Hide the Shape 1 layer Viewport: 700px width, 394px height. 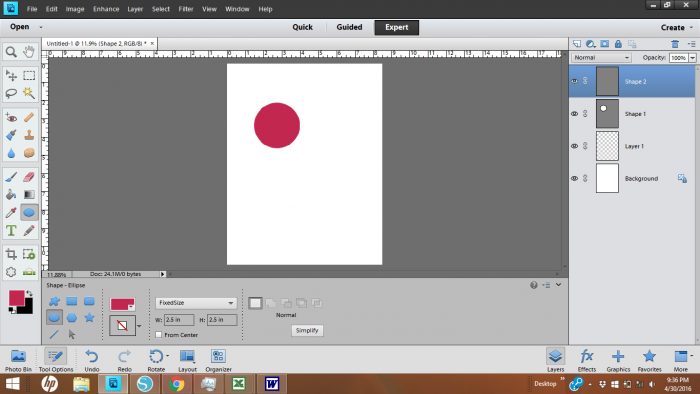[x=575, y=114]
